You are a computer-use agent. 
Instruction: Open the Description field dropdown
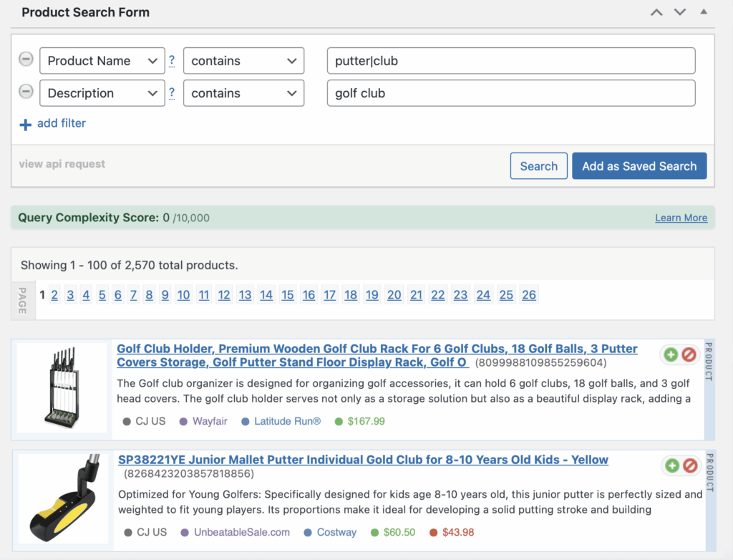coord(102,93)
